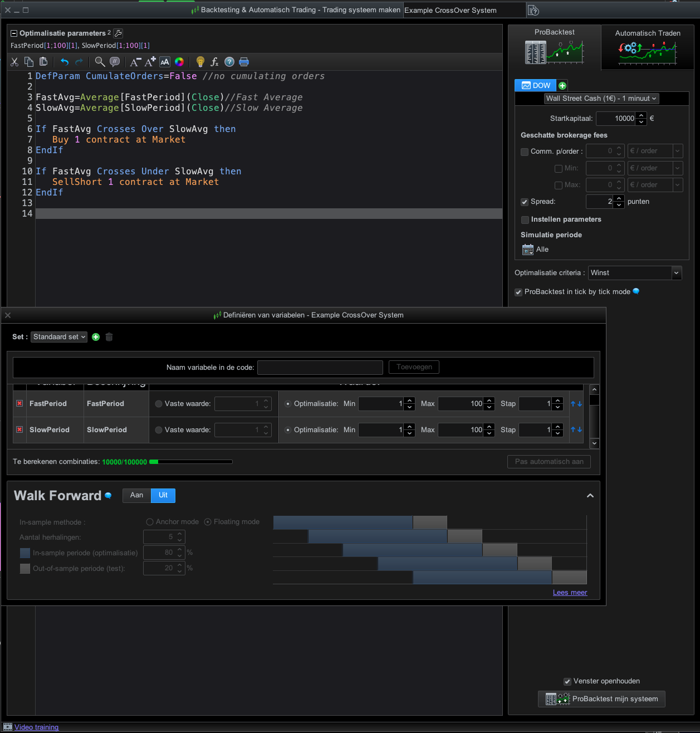The image size is (700, 733).
Task: Click the cut scissors icon
Action: point(14,62)
